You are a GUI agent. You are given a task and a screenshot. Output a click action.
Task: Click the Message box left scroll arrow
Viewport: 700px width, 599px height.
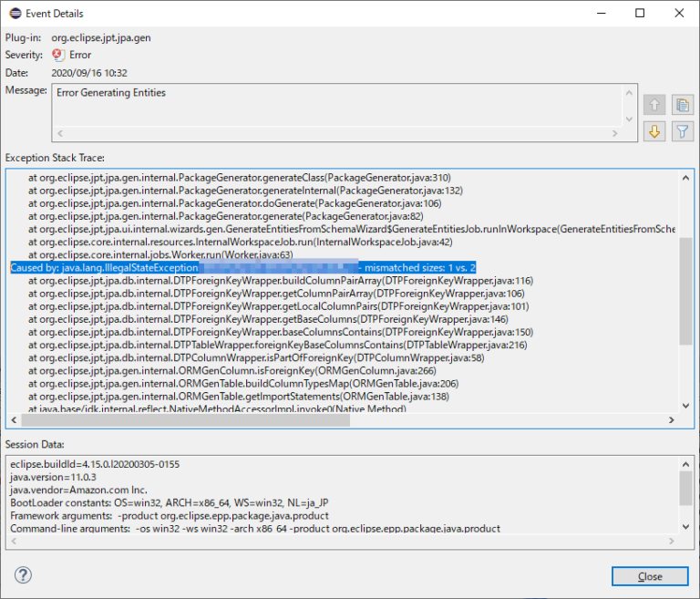[60, 133]
